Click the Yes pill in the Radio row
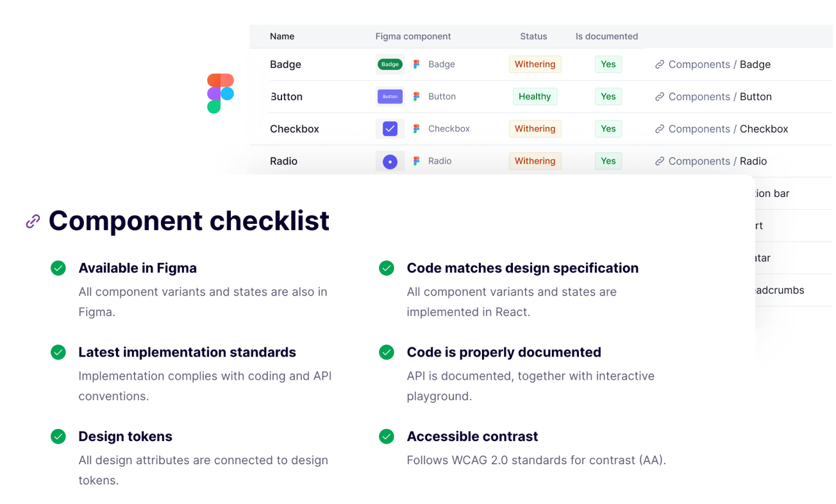 click(x=608, y=161)
